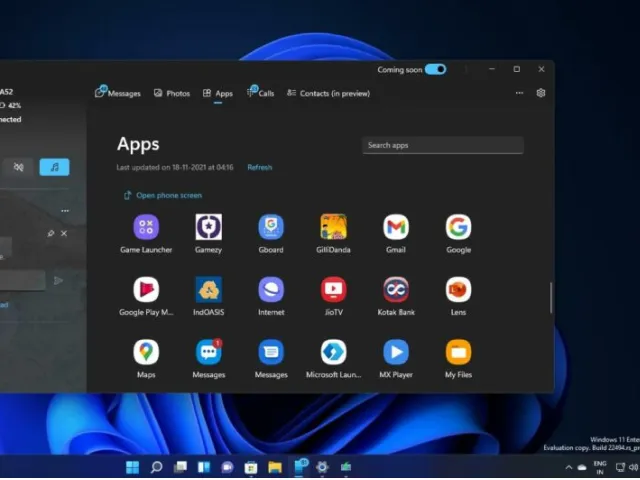This screenshot has width=640, height=480.
Task: Open the three-dot more options menu at top right
Action: pos(519,93)
